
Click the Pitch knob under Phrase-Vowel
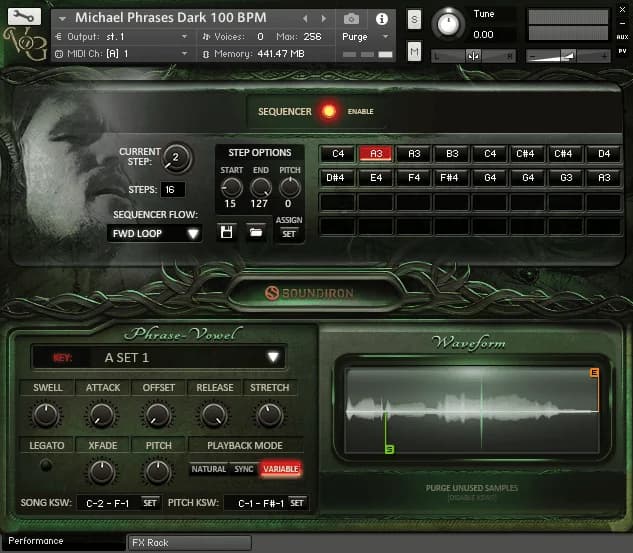point(157,472)
